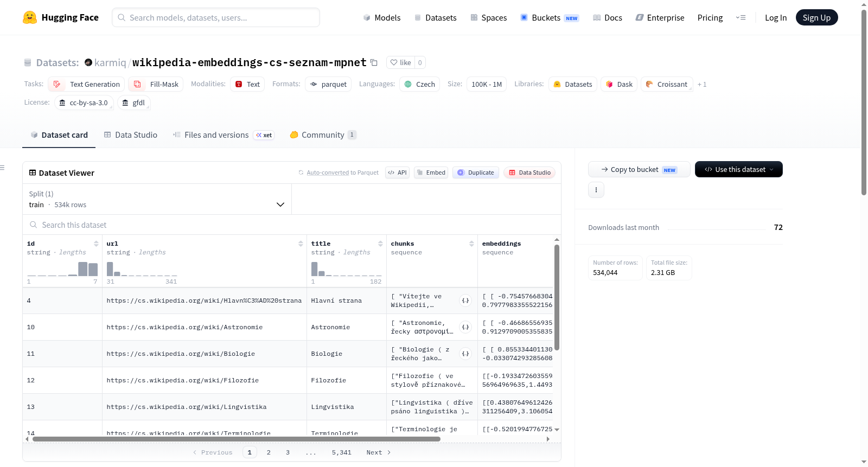Screen dimensions: 868x467
Task: Go to page 3 of dataset
Action: [x=288, y=452]
